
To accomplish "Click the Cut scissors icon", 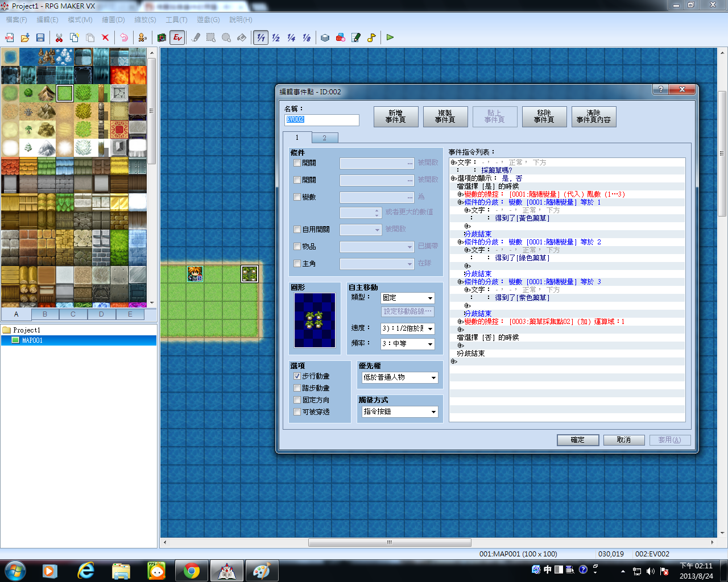I will click(59, 38).
